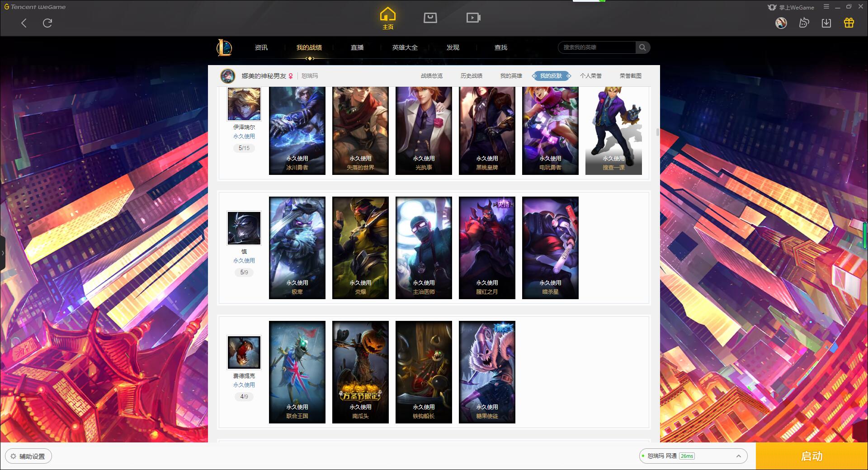Open the 暗杀星 skin card
The width and height of the screenshot is (868, 470).
550,248
